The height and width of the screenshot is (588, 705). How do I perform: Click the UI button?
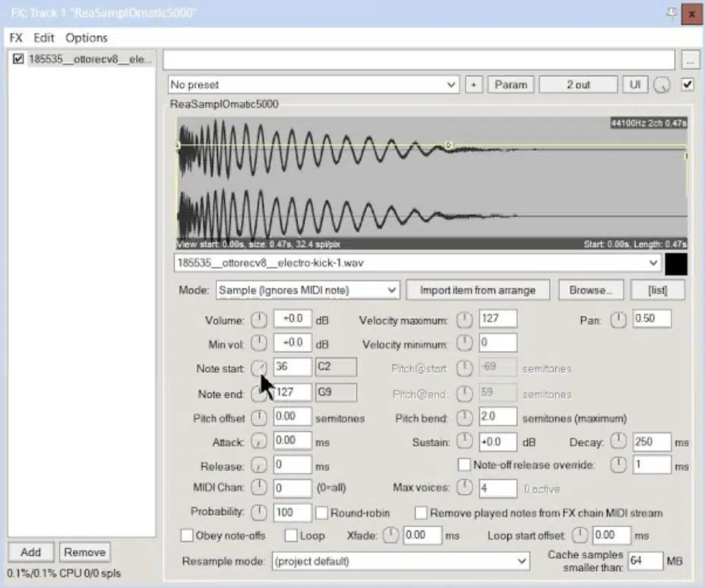[635, 84]
